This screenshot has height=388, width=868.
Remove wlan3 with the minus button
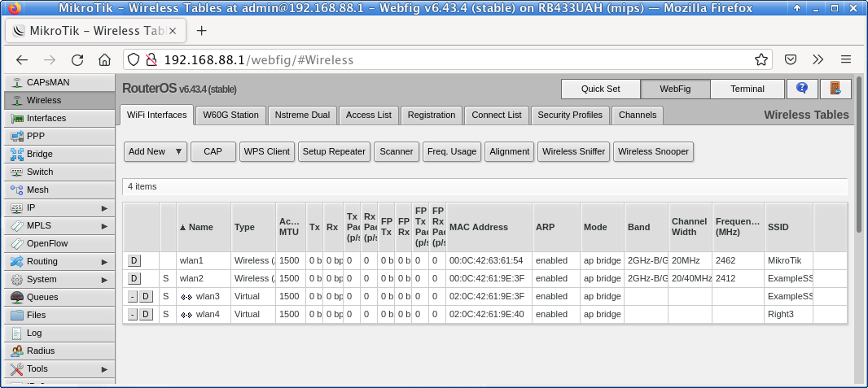(133, 296)
